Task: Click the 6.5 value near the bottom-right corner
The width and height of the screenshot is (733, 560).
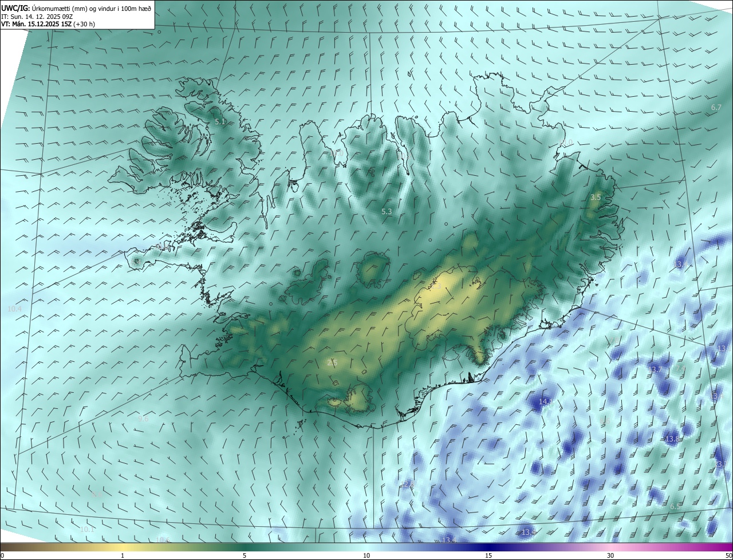Action: click(x=675, y=507)
